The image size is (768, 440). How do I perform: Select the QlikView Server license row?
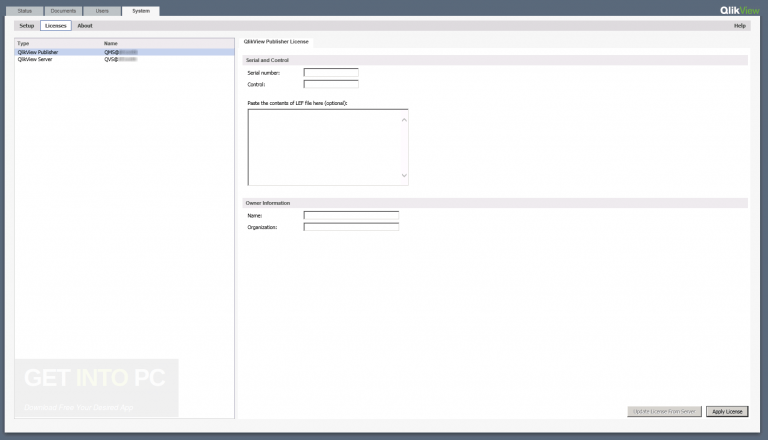124,59
